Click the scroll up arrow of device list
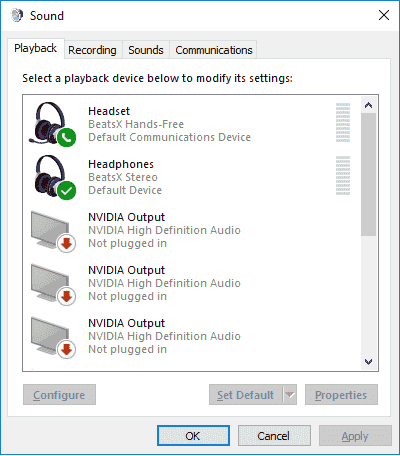Screen dimensions: 400x456 tap(368, 105)
